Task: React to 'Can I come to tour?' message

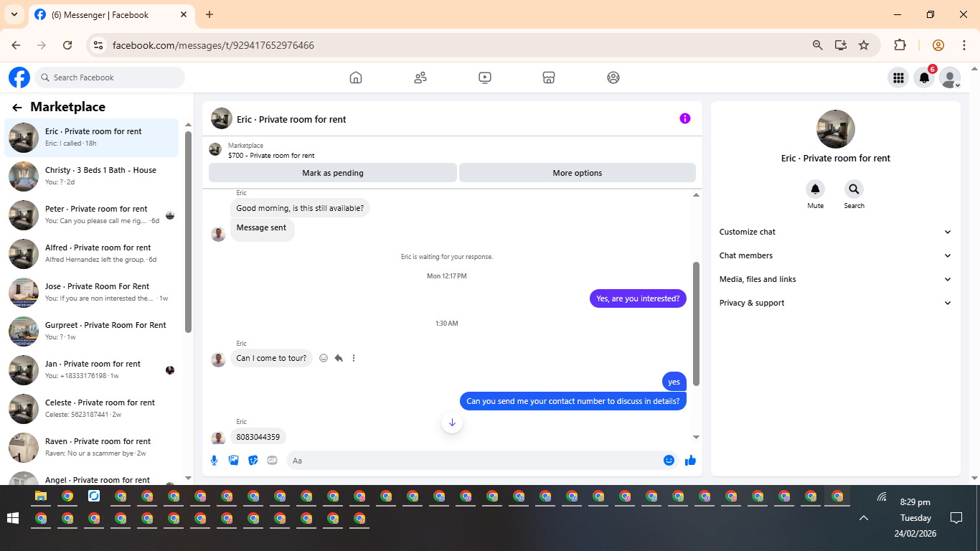Action: coord(324,358)
